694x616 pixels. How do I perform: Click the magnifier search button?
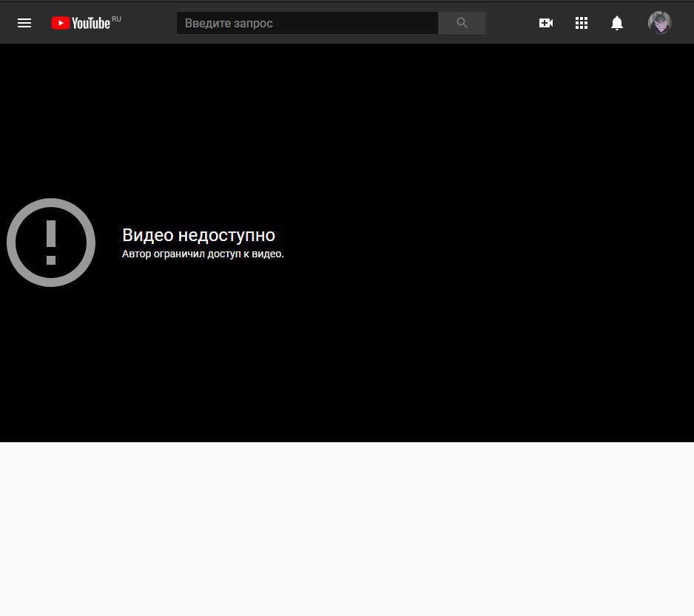(462, 23)
